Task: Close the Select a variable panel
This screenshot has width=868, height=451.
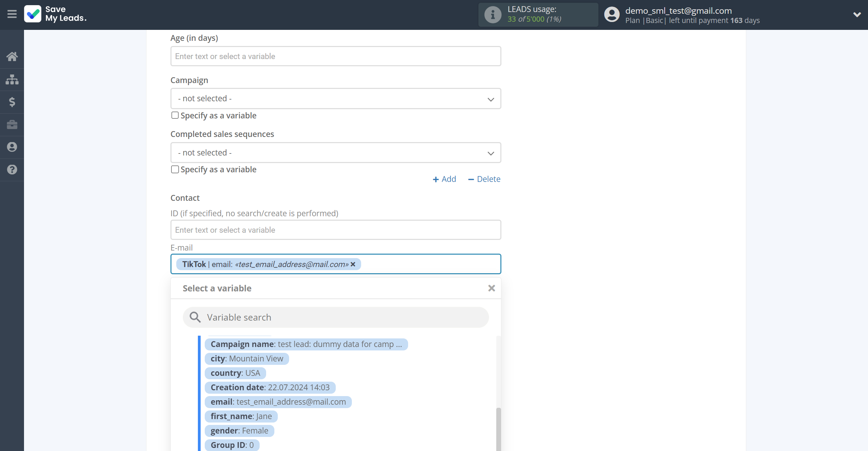Action: [491, 288]
